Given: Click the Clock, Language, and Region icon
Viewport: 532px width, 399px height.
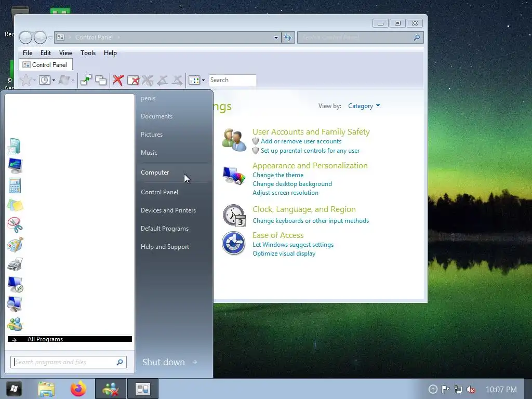Looking at the screenshot, I should pyautogui.click(x=234, y=215).
